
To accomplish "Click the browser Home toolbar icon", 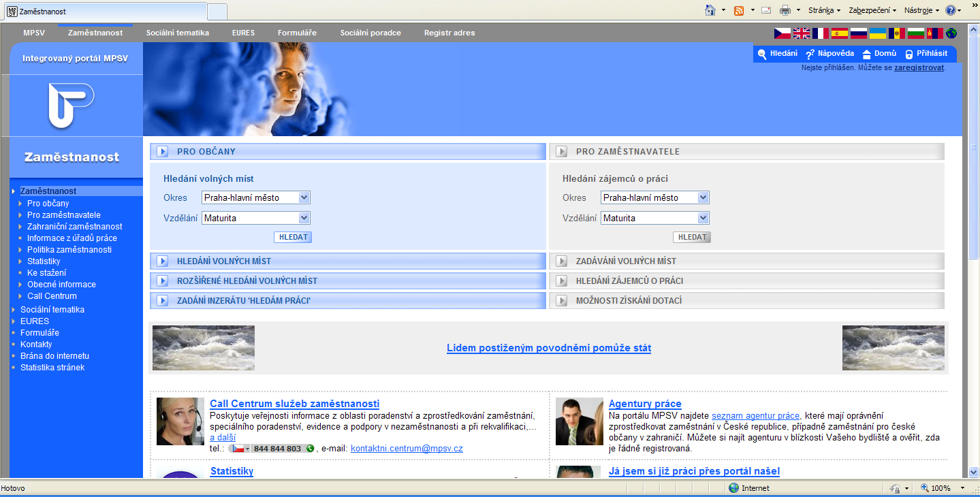I will (711, 10).
